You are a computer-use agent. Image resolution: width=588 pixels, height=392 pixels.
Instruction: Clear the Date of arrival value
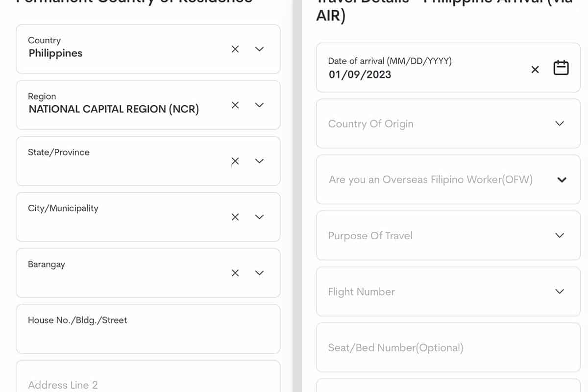point(535,70)
